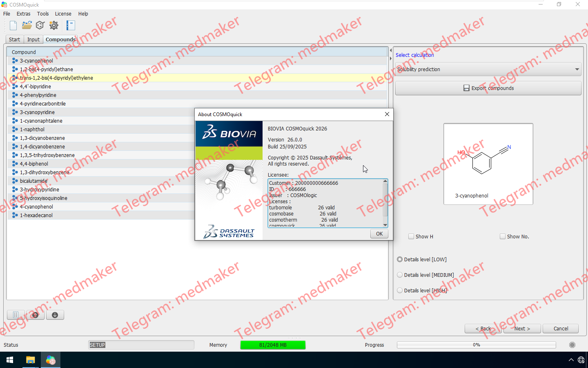Go to previous step with < Back
The image size is (588, 368).
[483, 328]
